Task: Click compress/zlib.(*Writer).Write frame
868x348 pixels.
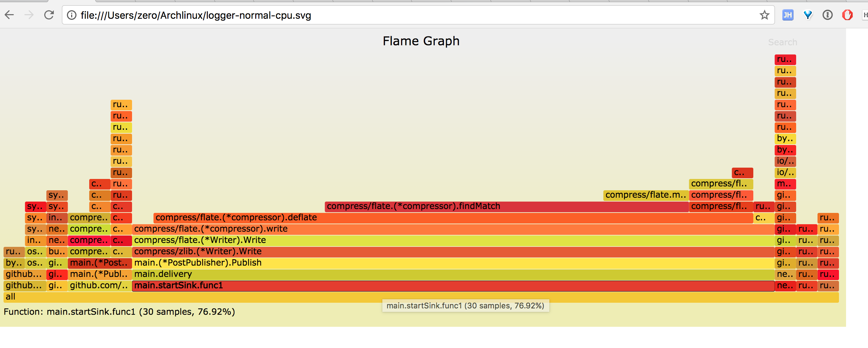Action: coord(453,251)
